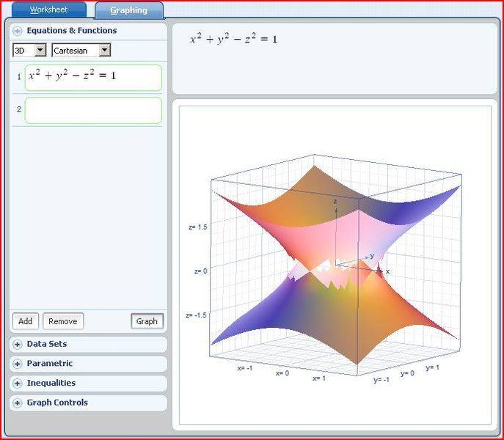Viewport: 504px width, 440px height.
Task: Click the z= 1.5 tick label
Action: [x=197, y=227]
